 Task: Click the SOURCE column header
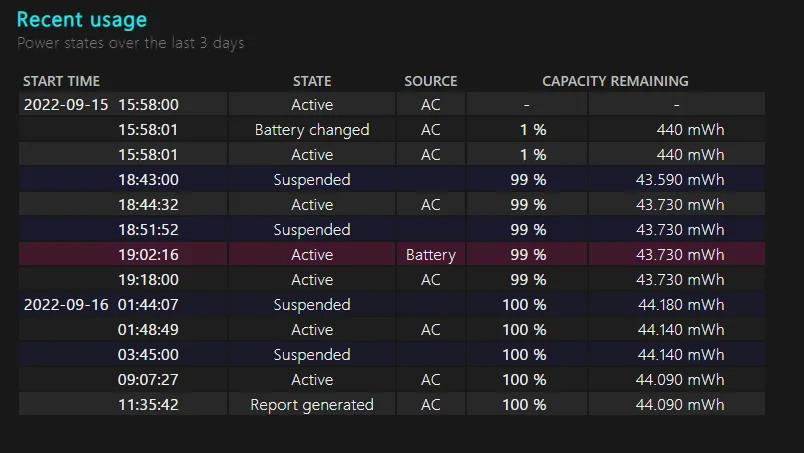(x=430, y=81)
